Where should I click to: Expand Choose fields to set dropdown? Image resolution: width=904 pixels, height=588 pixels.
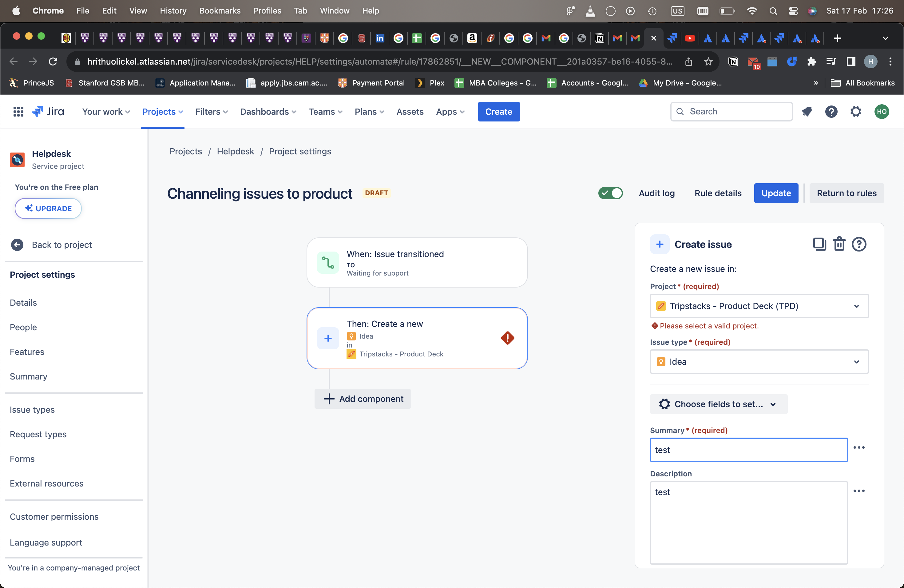click(x=718, y=404)
